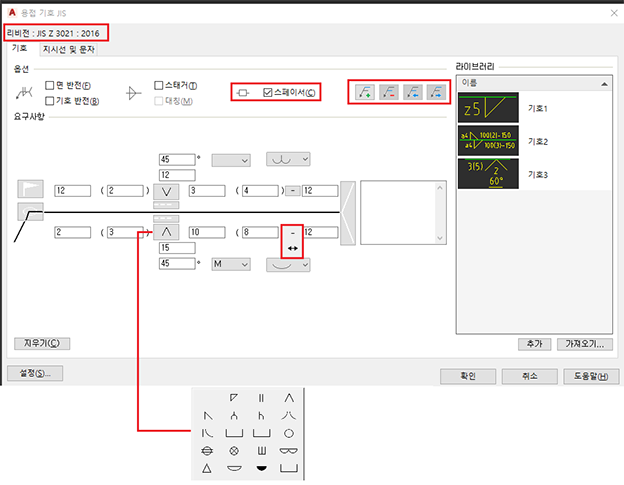Pick the three vertical bars edge weld symbol

(261, 451)
